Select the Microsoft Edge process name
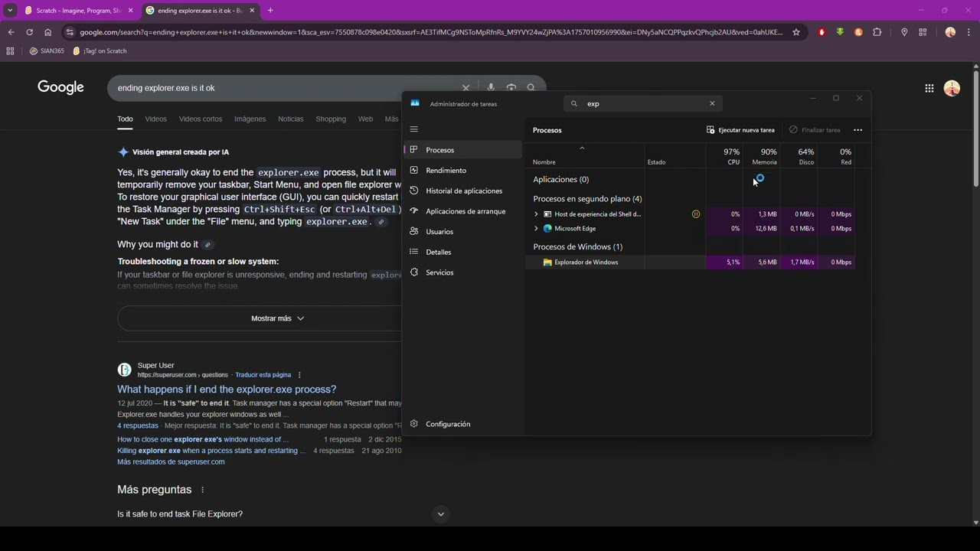980x551 pixels. [575, 229]
